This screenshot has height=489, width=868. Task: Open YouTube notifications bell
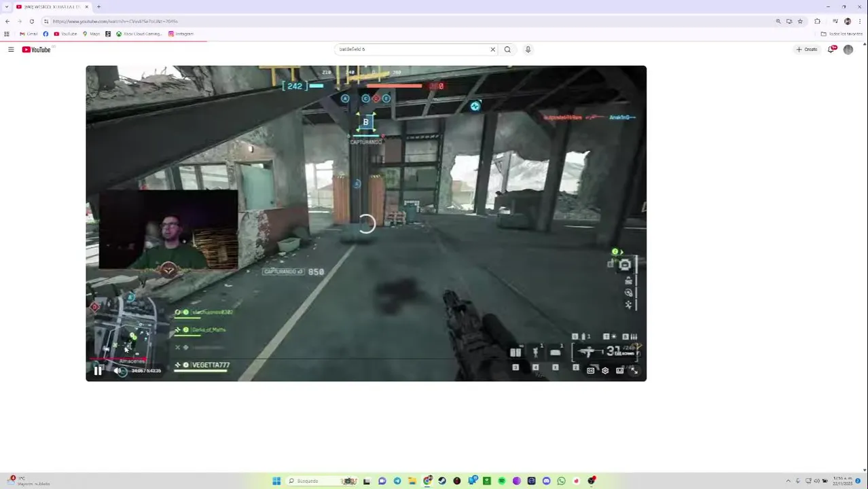pyautogui.click(x=831, y=50)
